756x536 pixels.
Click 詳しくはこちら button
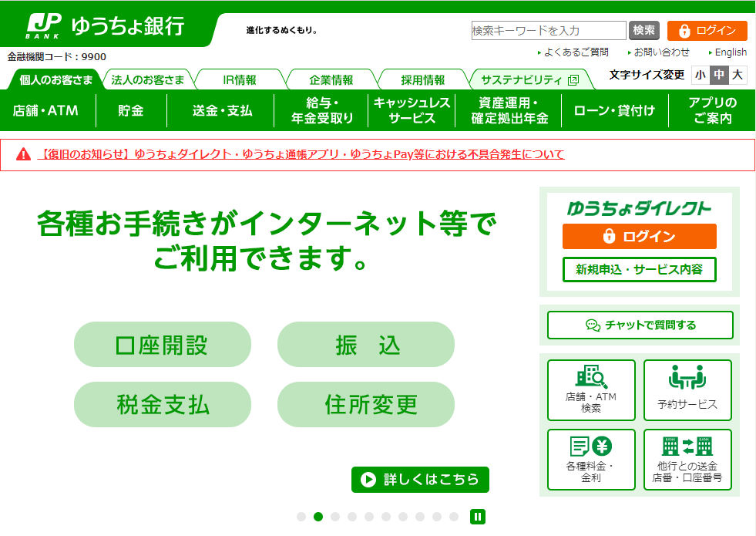pyautogui.click(x=420, y=480)
